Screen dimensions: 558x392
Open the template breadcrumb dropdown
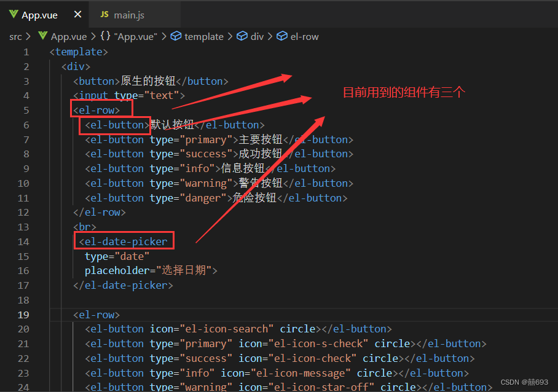coord(203,36)
